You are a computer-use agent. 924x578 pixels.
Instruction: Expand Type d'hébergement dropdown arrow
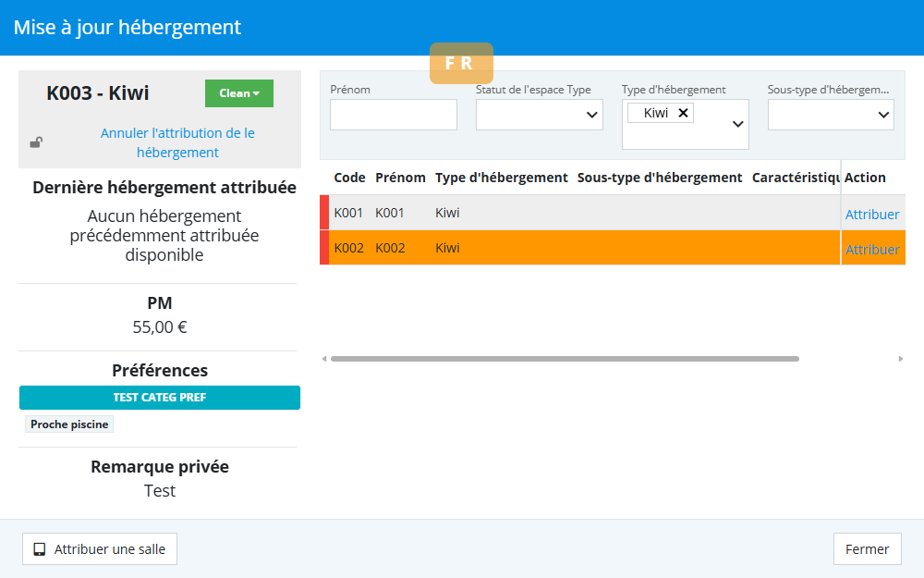point(737,124)
